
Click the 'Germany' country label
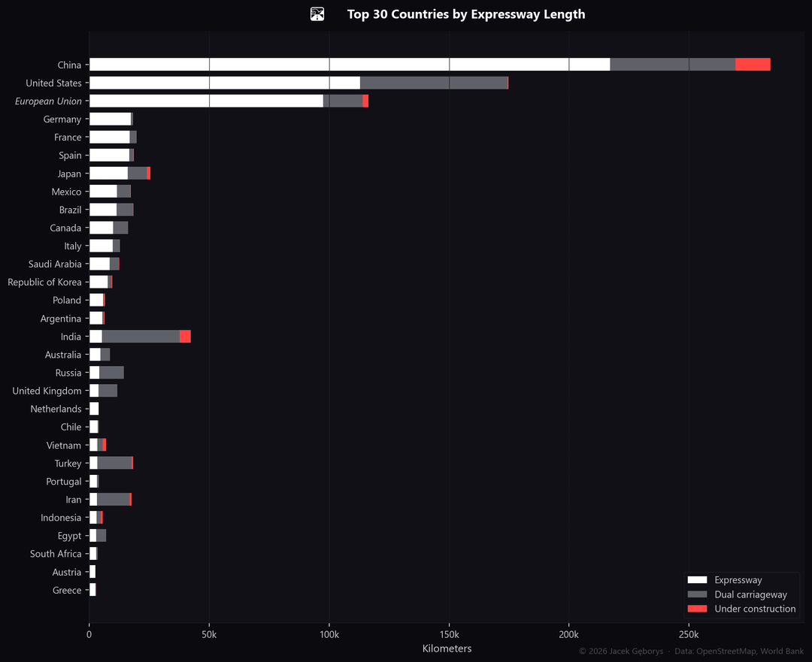[x=62, y=119]
